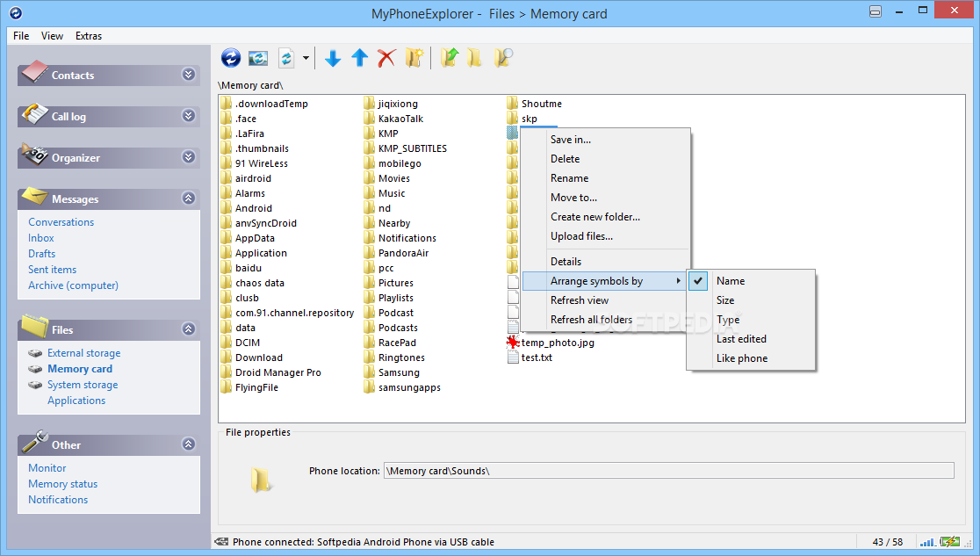Choose Upload files... in context menu
The image size is (980, 556).
click(x=604, y=236)
